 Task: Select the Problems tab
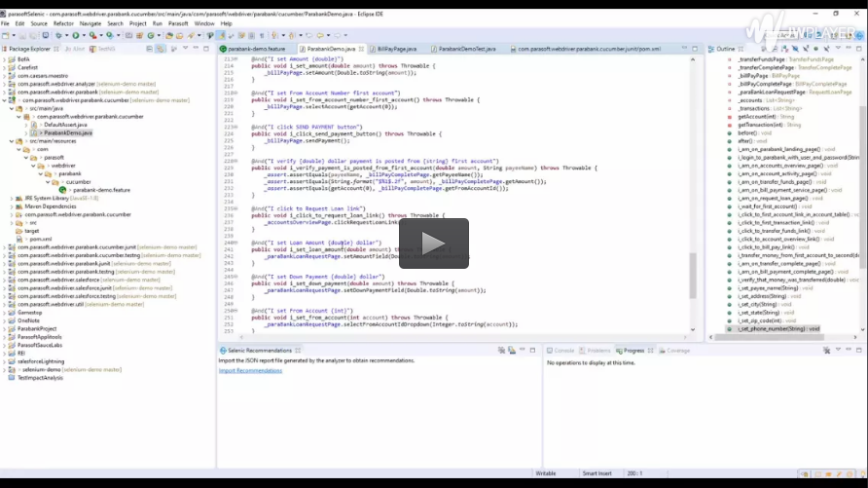pyautogui.click(x=595, y=351)
